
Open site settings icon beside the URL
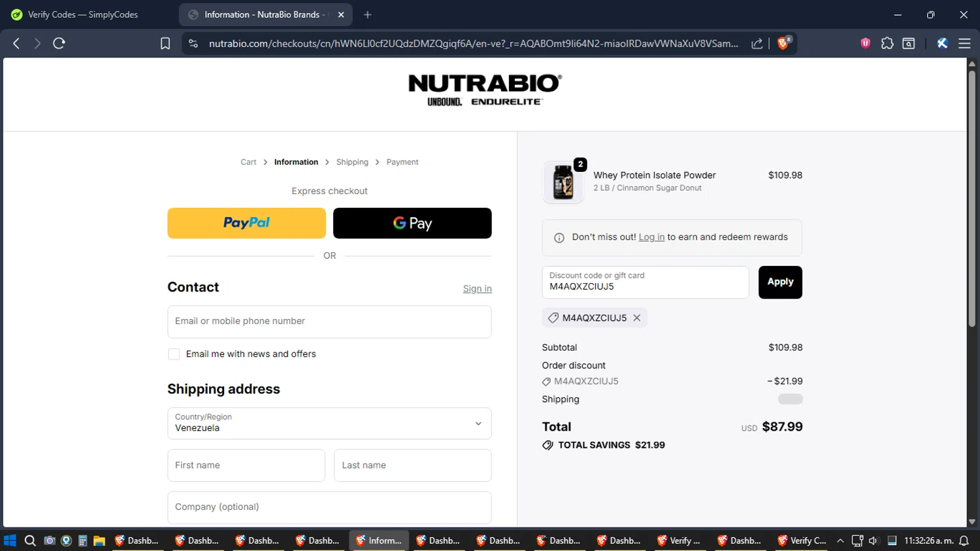pos(193,43)
